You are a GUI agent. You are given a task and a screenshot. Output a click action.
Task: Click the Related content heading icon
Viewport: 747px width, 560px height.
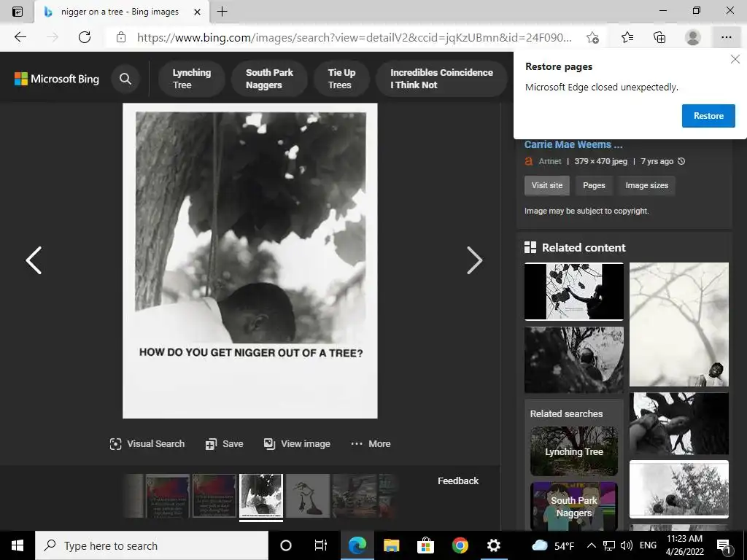point(530,247)
